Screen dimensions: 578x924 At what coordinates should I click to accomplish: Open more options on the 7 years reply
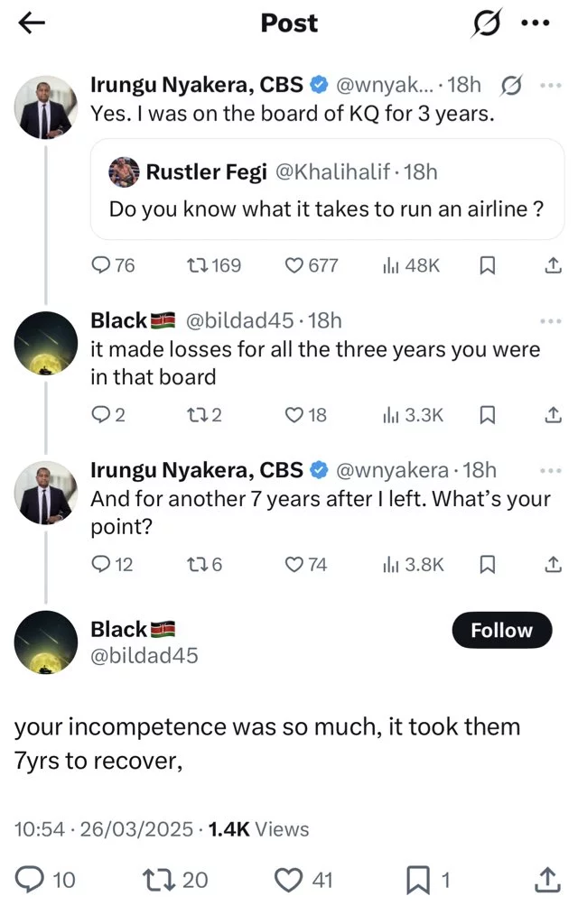click(x=550, y=470)
